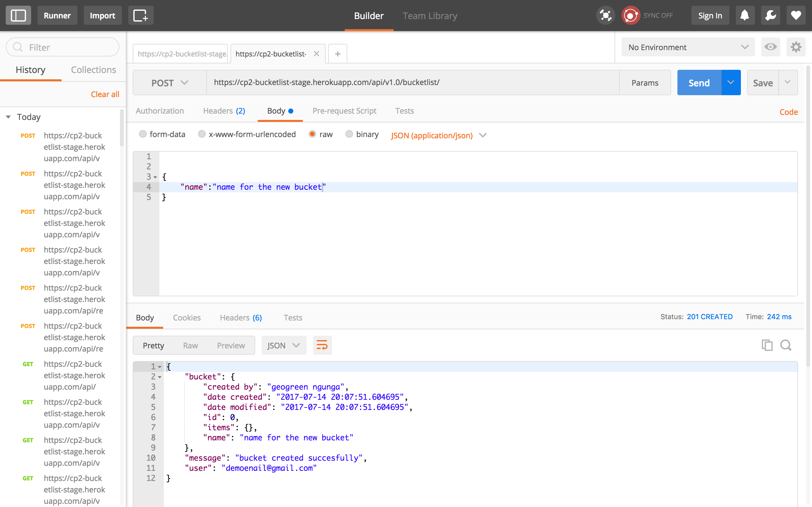Switch to the Authorization tab
The height and width of the screenshot is (507, 812).
(159, 110)
